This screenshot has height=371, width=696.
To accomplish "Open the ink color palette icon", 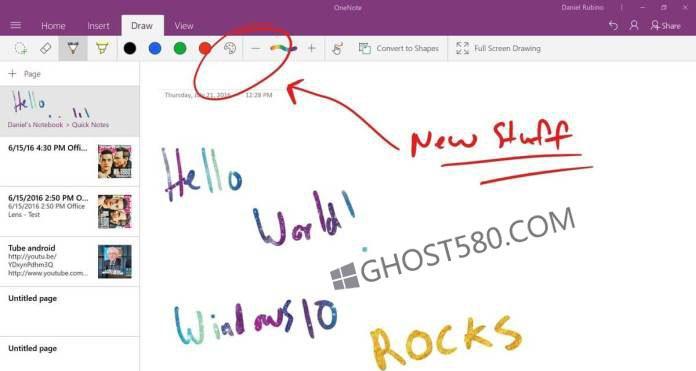I will click(230, 48).
